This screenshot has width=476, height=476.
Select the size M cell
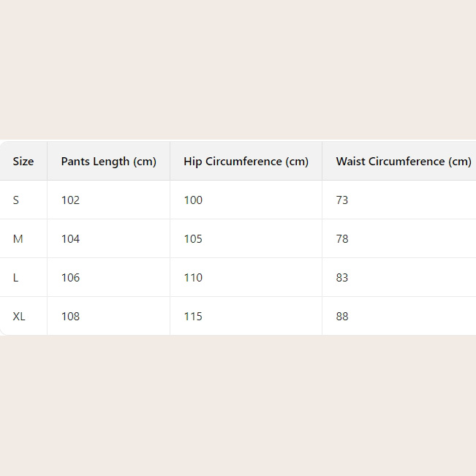pos(18,239)
